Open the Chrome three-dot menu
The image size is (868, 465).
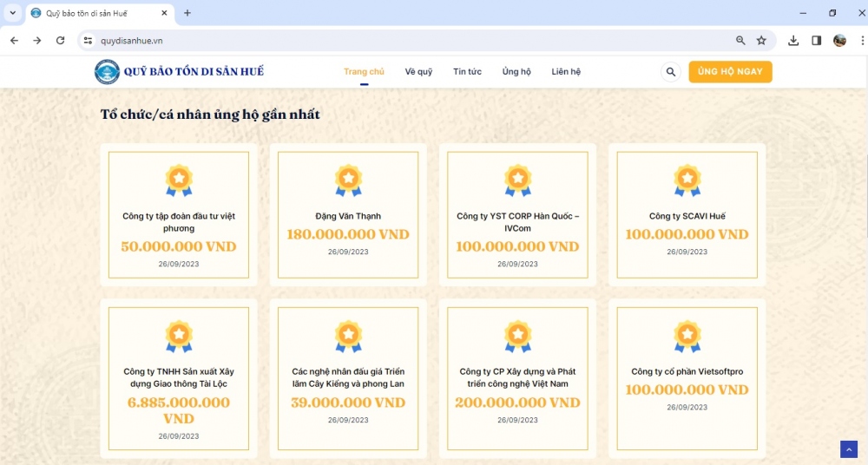(x=863, y=41)
